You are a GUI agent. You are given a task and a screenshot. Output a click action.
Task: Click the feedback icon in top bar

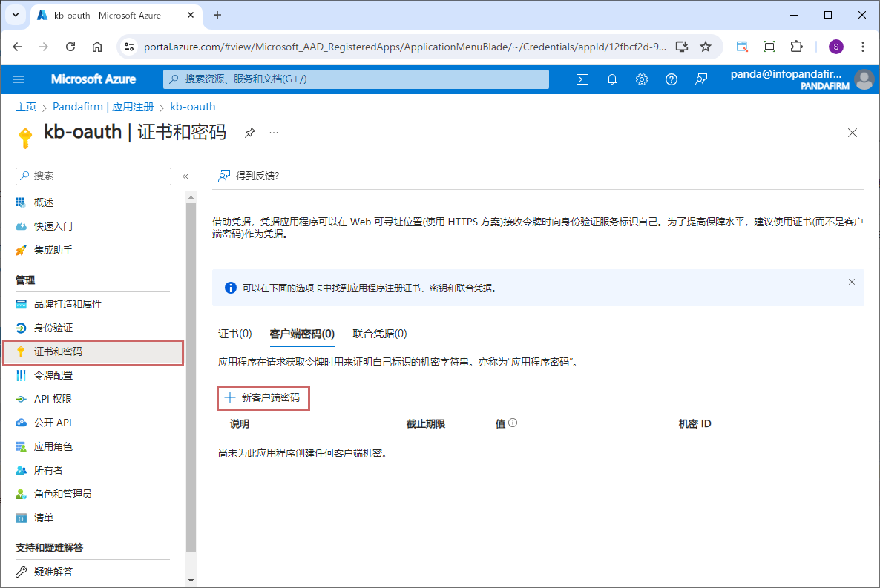click(701, 79)
